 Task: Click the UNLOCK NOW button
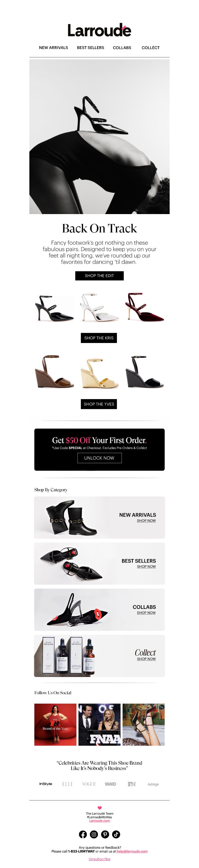point(99,457)
